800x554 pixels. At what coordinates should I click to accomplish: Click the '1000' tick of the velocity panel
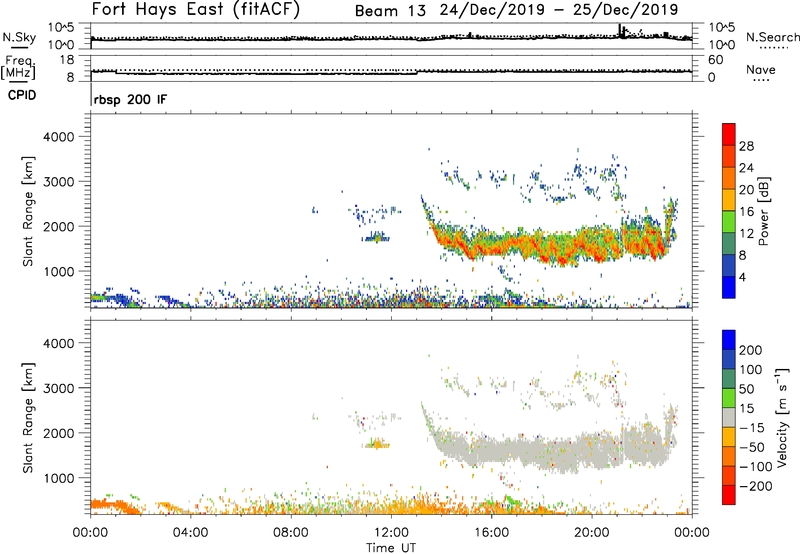click(58, 478)
